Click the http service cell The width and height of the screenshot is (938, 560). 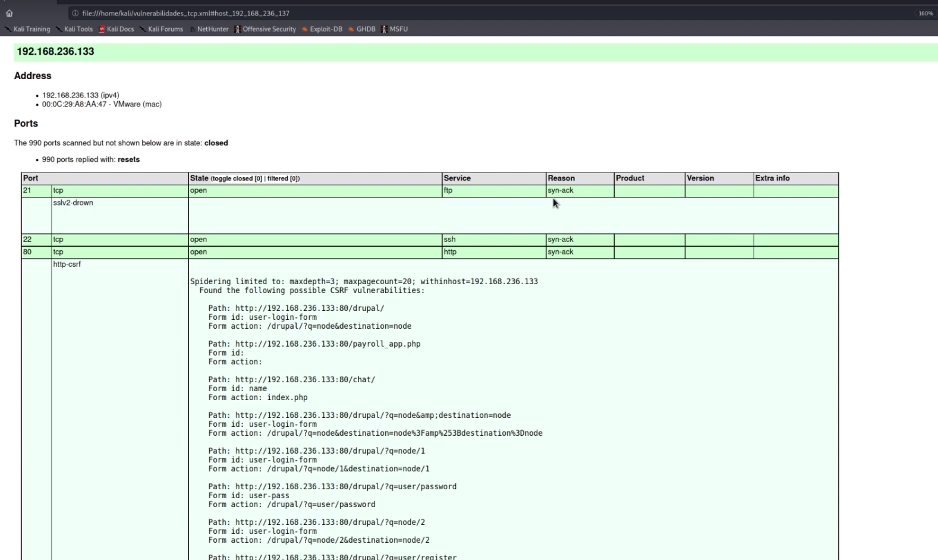(x=494, y=252)
